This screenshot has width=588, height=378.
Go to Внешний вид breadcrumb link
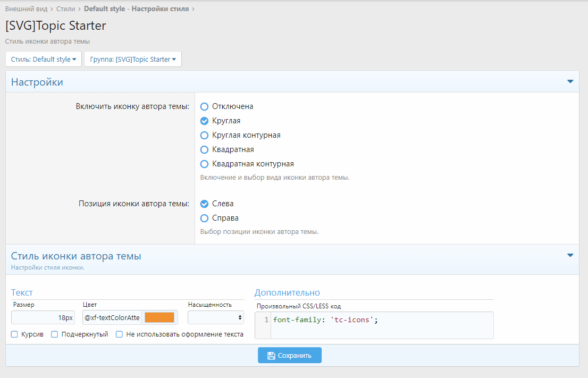tap(26, 9)
